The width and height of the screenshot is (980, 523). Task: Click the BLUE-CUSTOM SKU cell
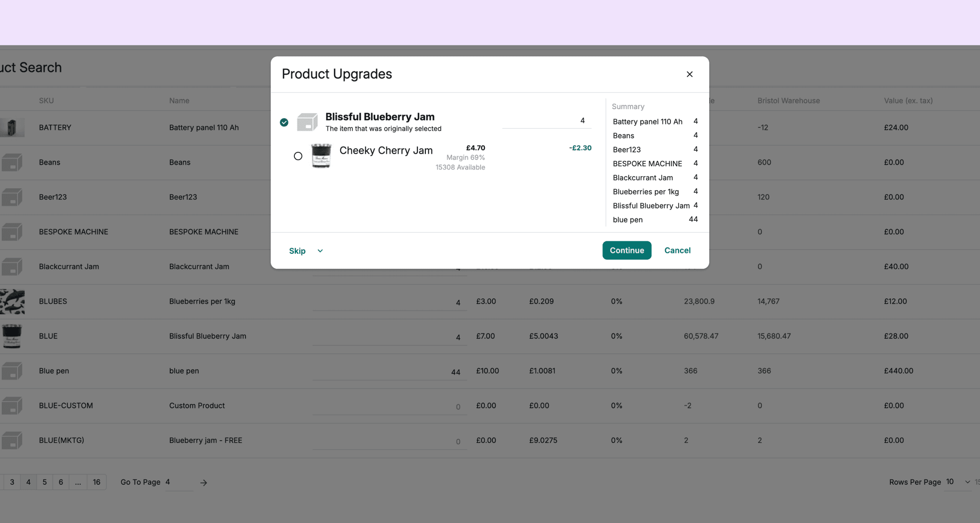coord(66,406)
